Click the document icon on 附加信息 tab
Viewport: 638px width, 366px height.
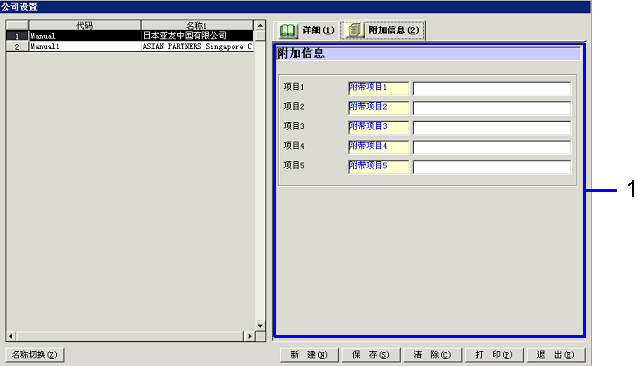(354, 30)
